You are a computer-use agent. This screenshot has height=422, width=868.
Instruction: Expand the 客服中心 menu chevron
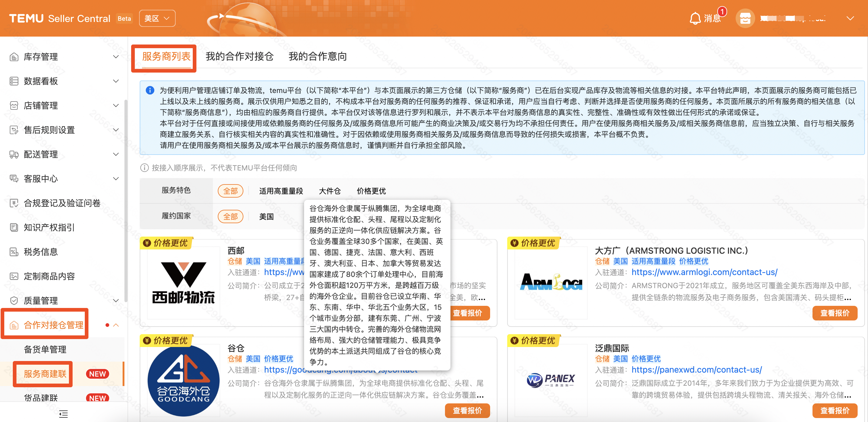[116, 179]
